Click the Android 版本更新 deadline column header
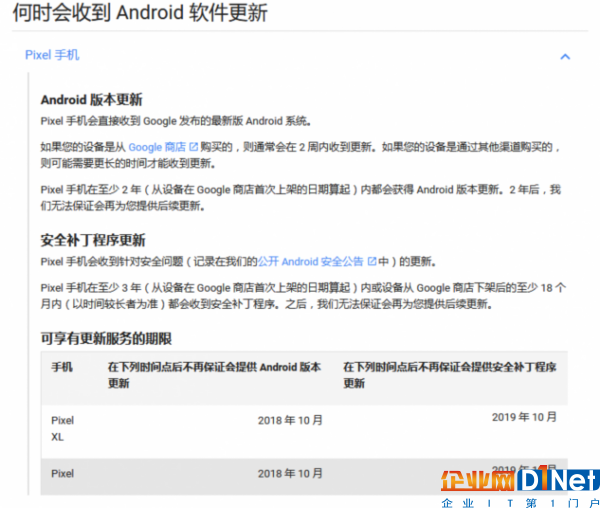Viewport: 600px width, 508px height. click(214, 375)
